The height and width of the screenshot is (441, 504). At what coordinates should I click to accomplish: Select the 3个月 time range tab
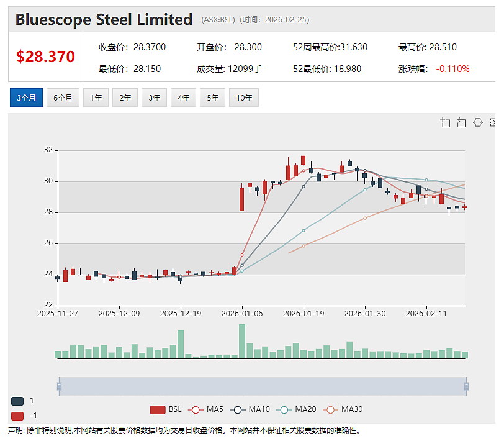26,98
